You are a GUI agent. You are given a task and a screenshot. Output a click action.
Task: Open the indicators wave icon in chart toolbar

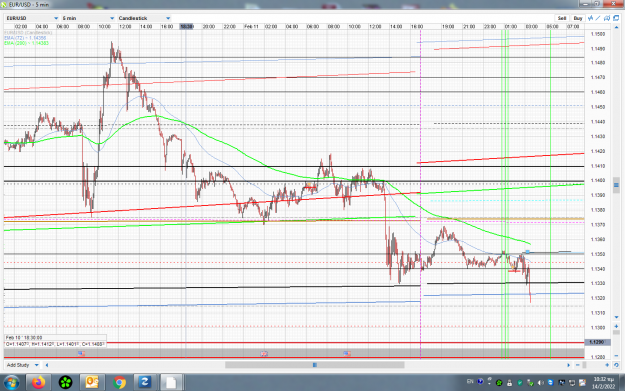coord(591,18)
